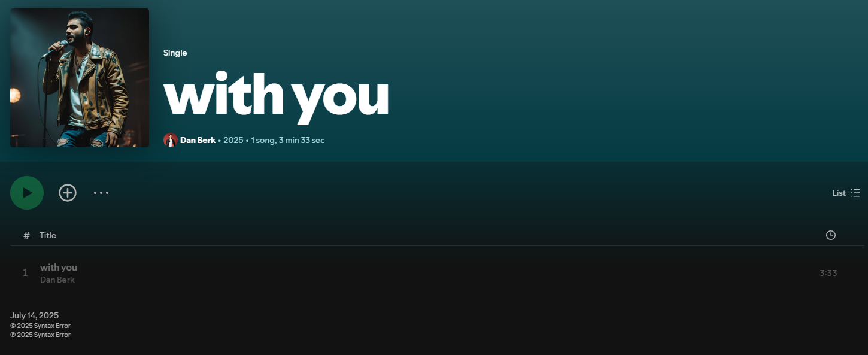The height and width of the screenshot is (355, 868).
Task: Open more options three-dot menu
Action: pyautogui.click(x=101, y=193)
